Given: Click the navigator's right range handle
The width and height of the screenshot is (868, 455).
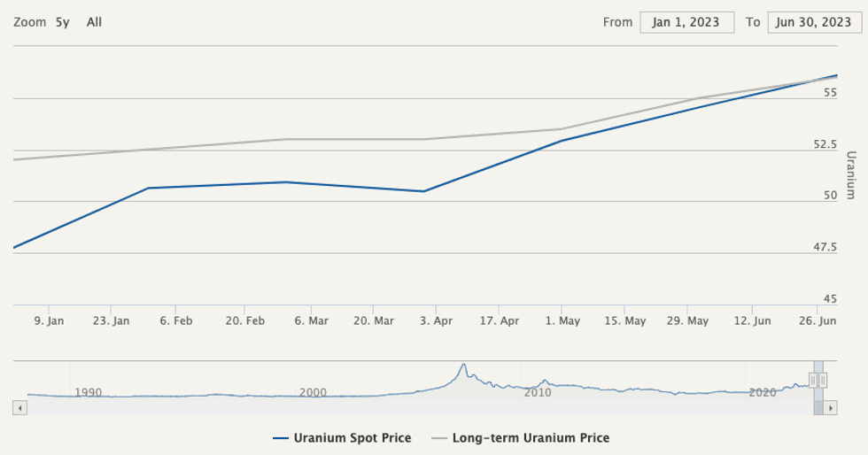Looking at the screenshot, I should click(x=824, y=380).
